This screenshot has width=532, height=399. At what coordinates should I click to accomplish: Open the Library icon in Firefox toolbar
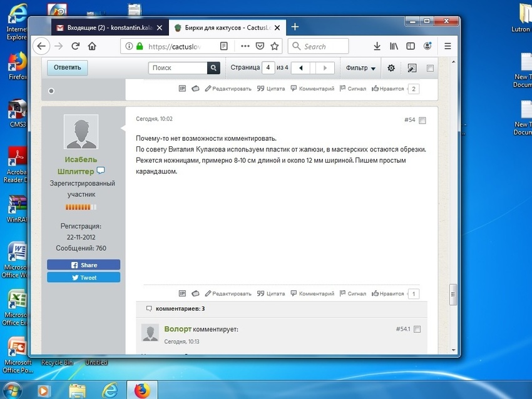point(394,46)
